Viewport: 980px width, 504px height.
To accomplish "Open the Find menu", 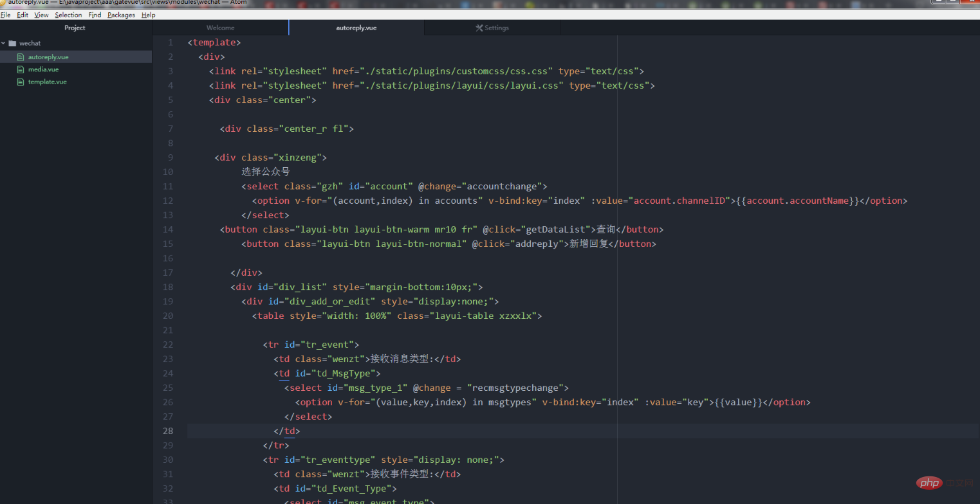I will [x=95, y=15].
